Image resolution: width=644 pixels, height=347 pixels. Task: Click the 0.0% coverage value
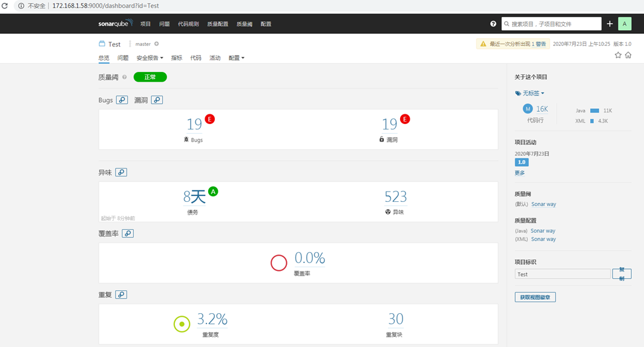pos(310,258)
